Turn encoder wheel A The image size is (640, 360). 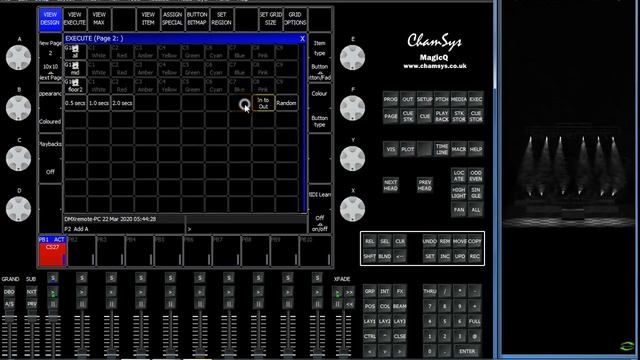(x=18, y=58)
